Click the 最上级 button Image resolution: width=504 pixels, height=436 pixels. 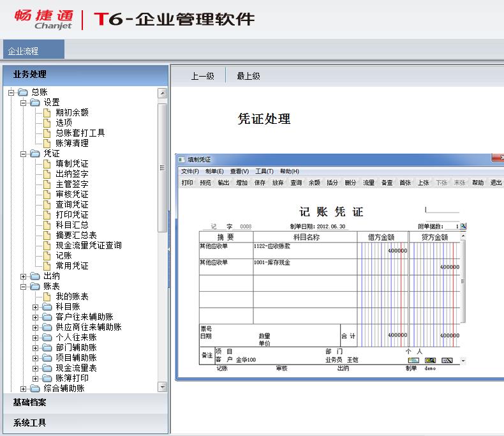pos(248,76)
